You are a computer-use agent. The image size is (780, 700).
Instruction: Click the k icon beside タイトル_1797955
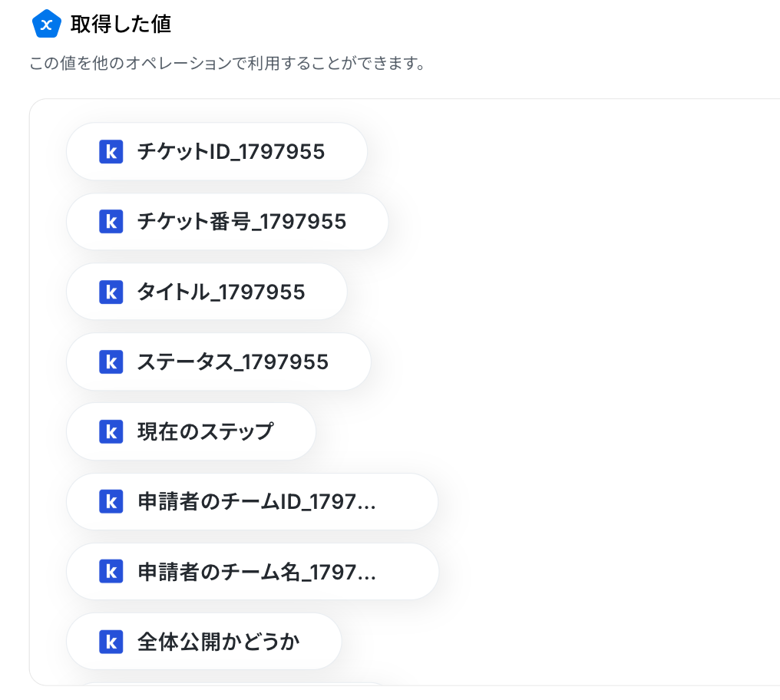(111, 292)
